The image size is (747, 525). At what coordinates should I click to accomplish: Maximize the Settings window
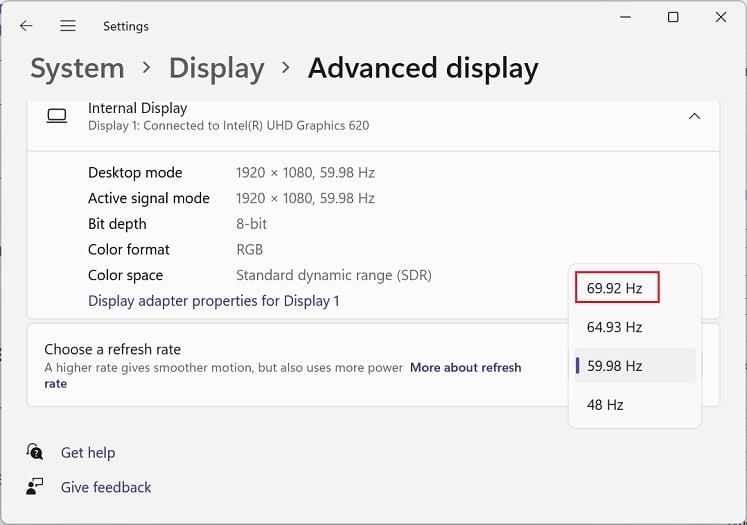(673, 17)
